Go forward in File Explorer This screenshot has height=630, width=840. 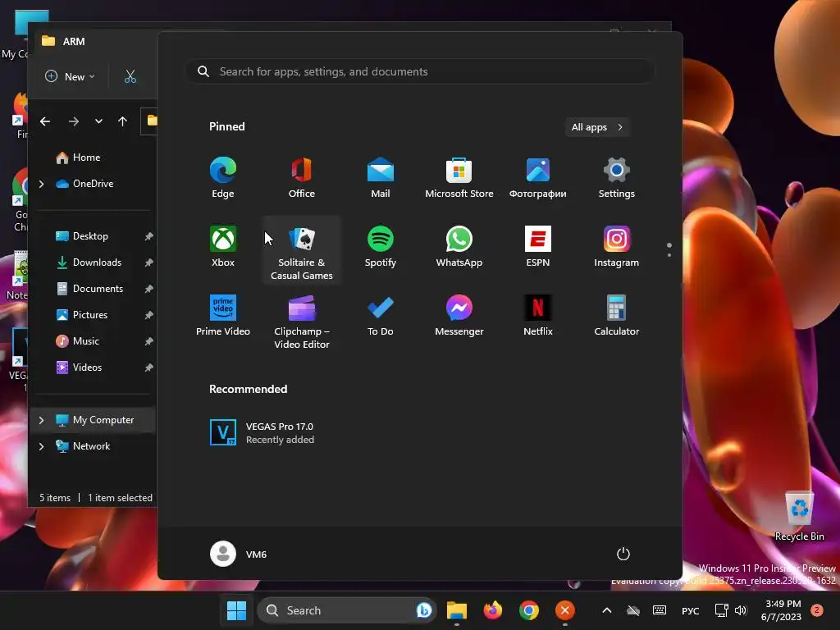[74, 121]
